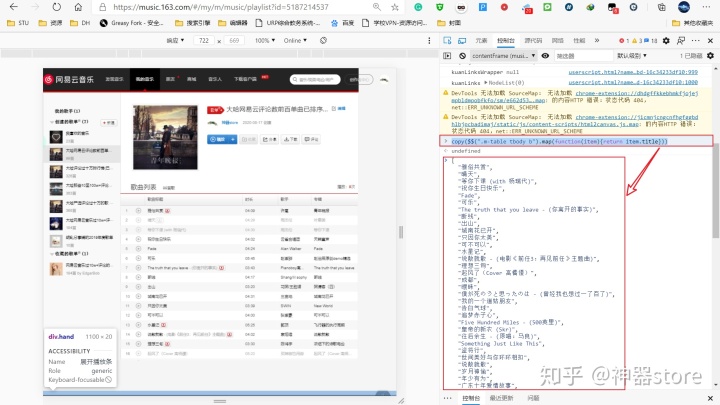Click the zoom magnifier in address bar
Image resolution: width=720 pixels, height=405 pixels.
pos(377,7)
